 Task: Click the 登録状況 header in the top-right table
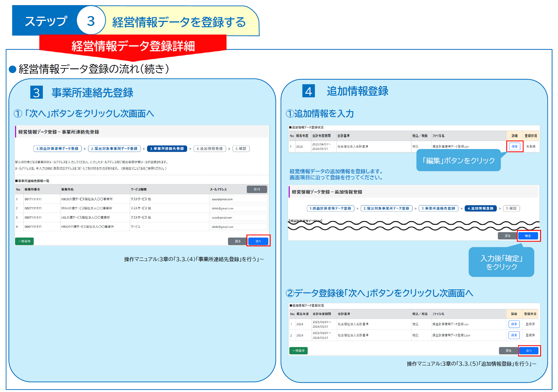[x=531, y=136]
